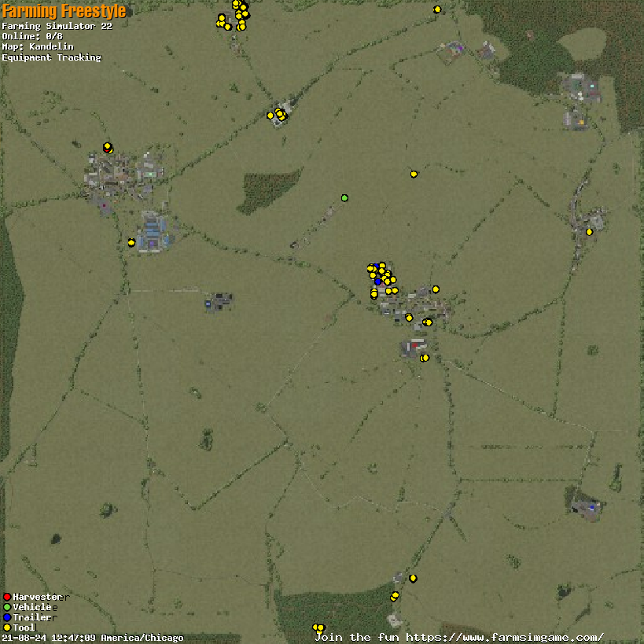Click the isolated tool marker near top-right forest
This screenshot has width=644, height=644.
pos(437,9)
